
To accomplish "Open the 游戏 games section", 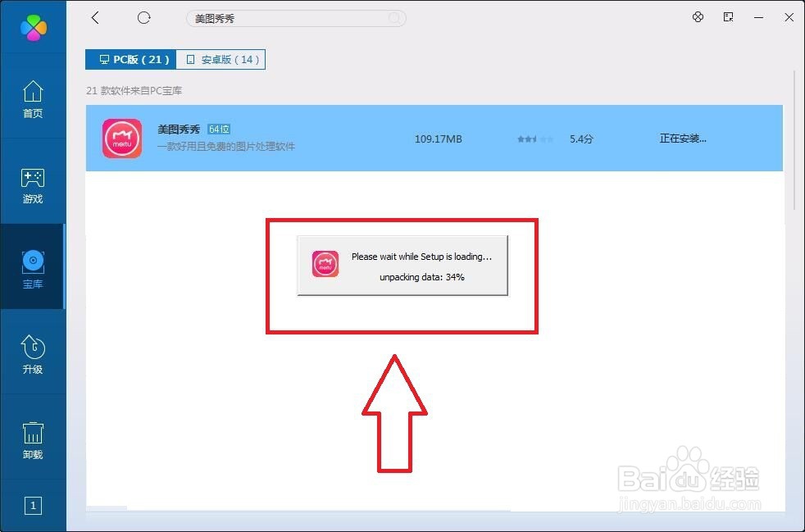I will 33,185.
